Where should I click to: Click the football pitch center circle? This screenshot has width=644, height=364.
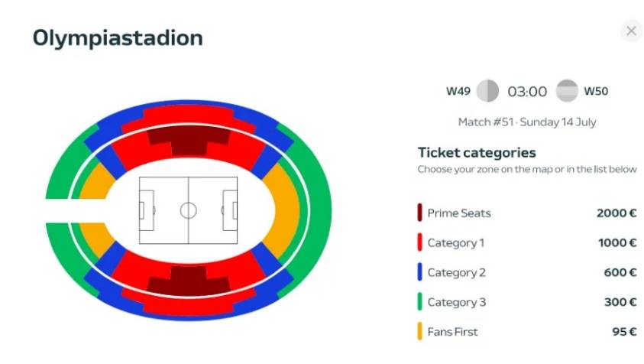click(188, 210)
